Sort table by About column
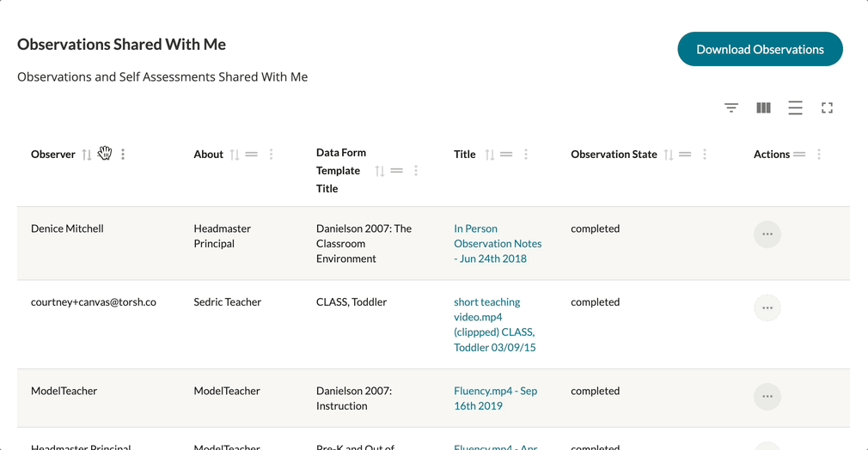This screenshot has height=450, width=868. [x=235, y=155]
